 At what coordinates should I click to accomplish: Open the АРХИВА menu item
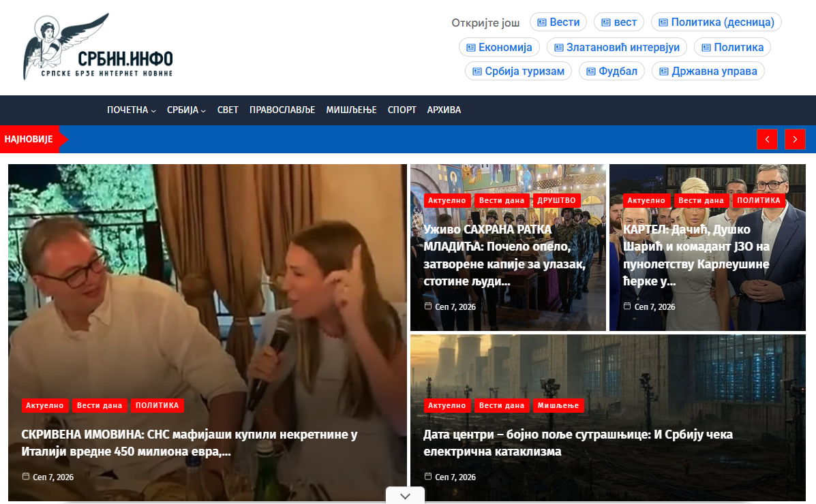pos(444,110)
